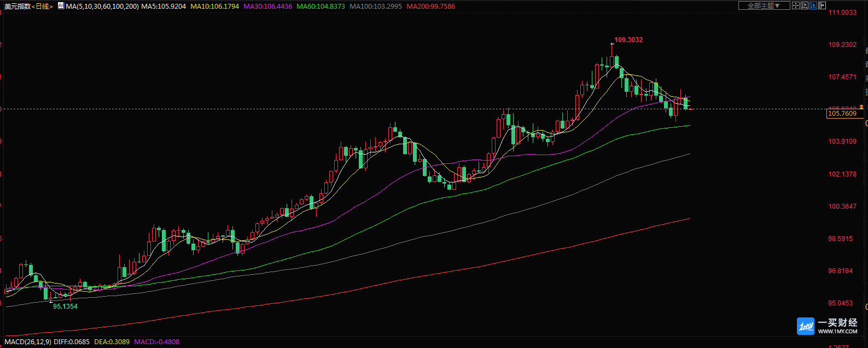Click the 95.1354 low price marker
This screenshot has height=348, width=868.
pyautogui.click(x=65, y=306)
